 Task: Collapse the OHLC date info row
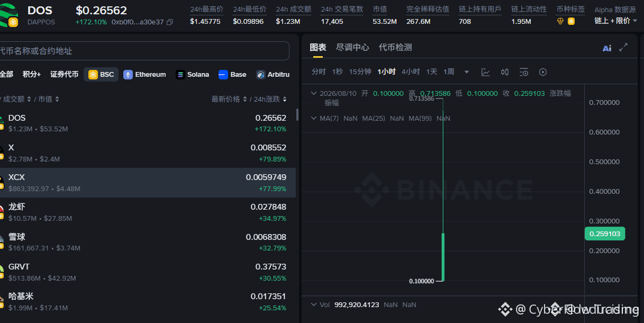pyautogui.click(x=313, y=93)
